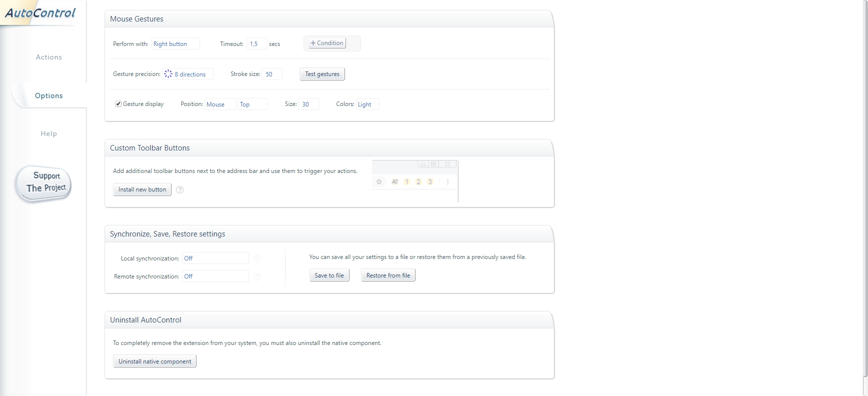Open the Position Mouse dropdown
This screenshot has width=868, height=396.
220,104
